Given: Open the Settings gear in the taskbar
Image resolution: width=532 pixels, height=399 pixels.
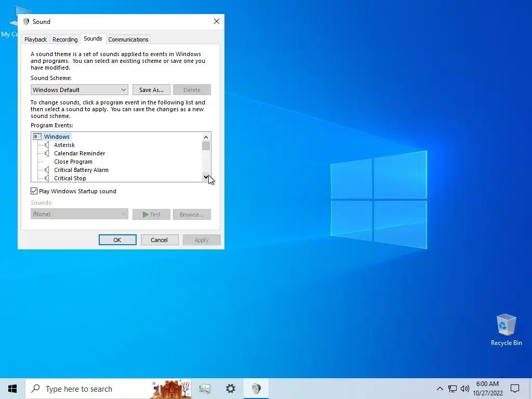Looking at the screenshot, I should (231, 389).
